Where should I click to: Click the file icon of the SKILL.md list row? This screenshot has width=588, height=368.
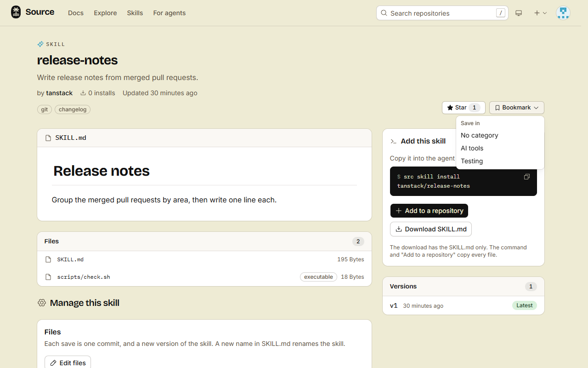pyautogui.click(x=48, y=259)
